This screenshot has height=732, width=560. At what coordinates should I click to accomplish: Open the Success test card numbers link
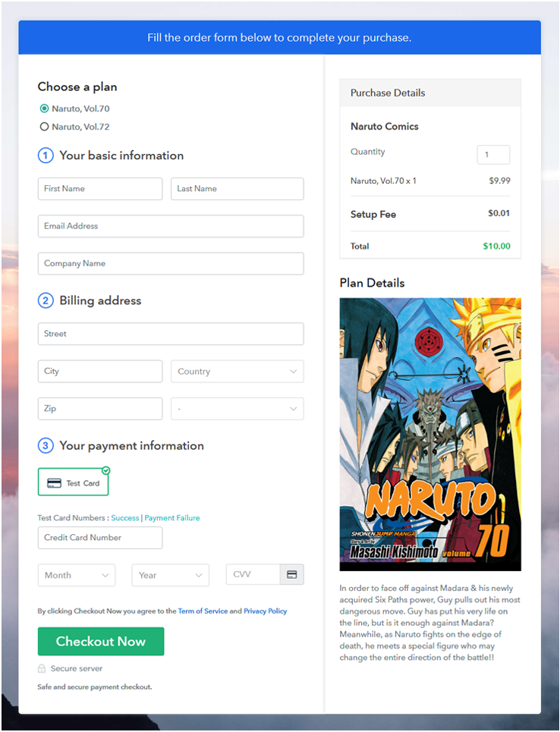pos(124,518)
